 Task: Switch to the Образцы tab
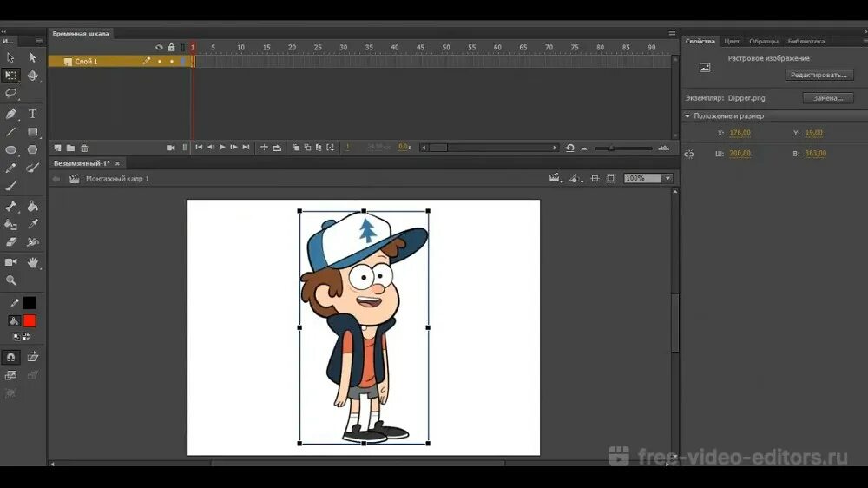tap(763, 42)
